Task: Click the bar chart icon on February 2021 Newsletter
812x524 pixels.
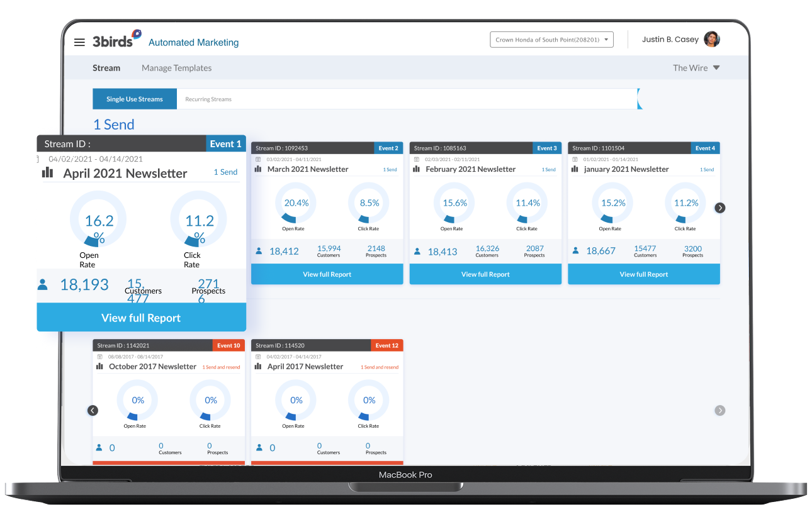Action: [x=415, y=169]
